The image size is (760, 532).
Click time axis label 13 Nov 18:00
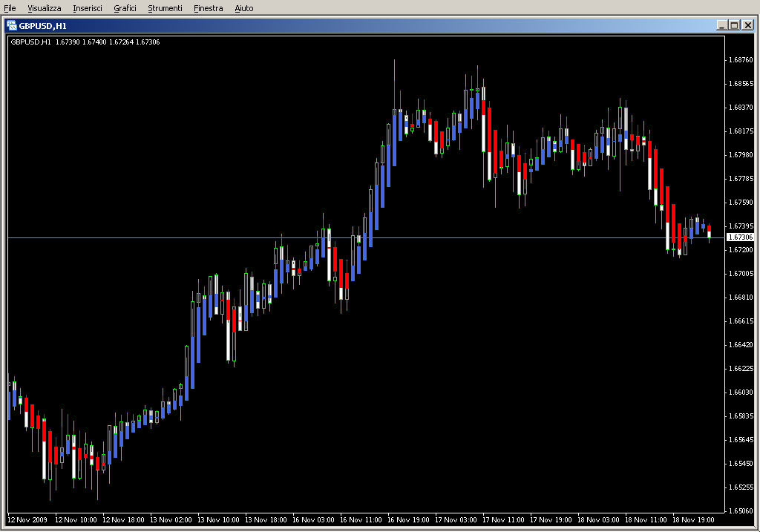click(x=266, y=520)
